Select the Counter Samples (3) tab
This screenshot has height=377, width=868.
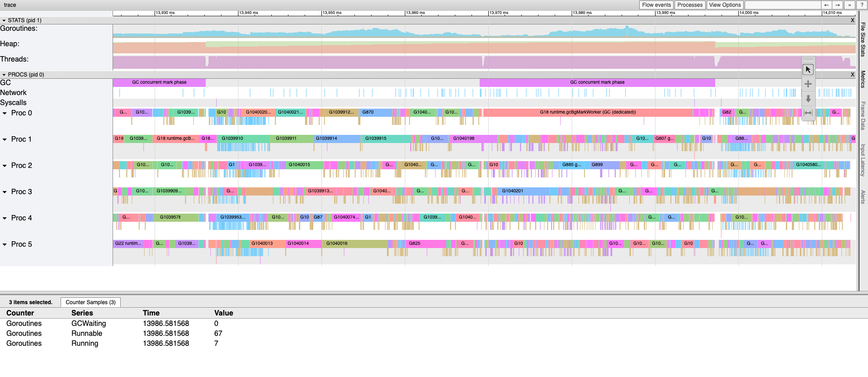pyautogui.click(x=90, y=302)
